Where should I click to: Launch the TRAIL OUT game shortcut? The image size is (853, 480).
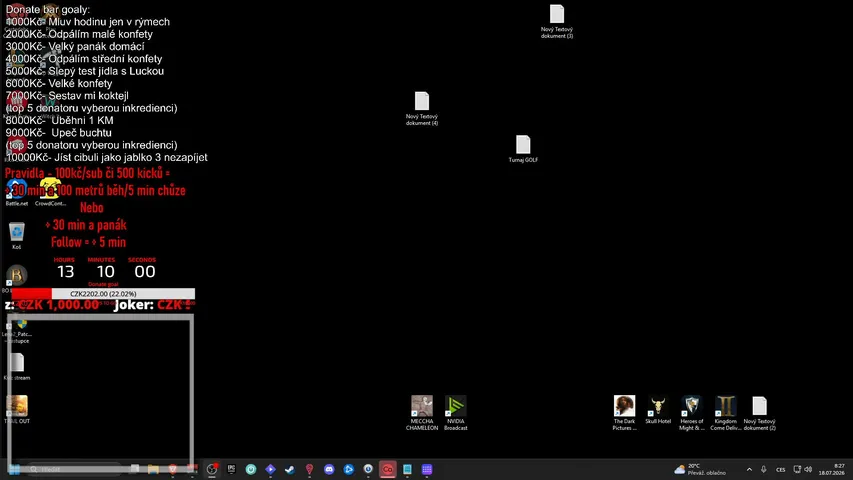[x=17, y=410]
